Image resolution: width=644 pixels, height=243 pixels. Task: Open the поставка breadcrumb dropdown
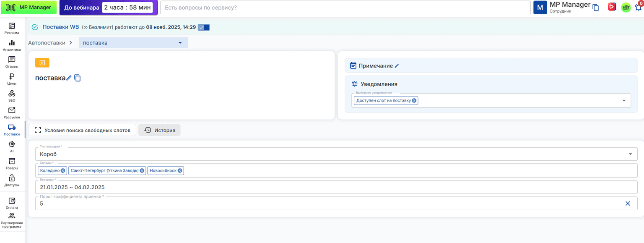tap(133, 43)
